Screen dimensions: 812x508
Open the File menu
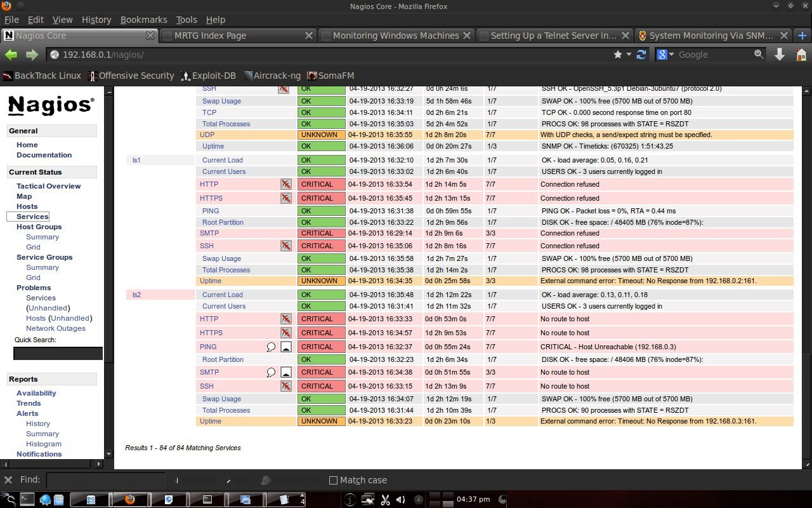pyautogui.click(x=11, y=20)
